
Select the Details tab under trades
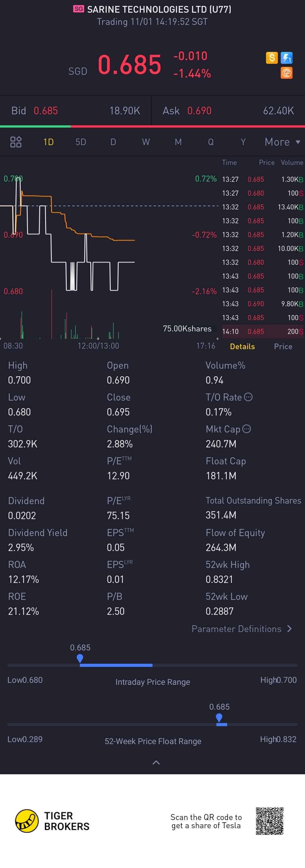[x=242, y=346]
